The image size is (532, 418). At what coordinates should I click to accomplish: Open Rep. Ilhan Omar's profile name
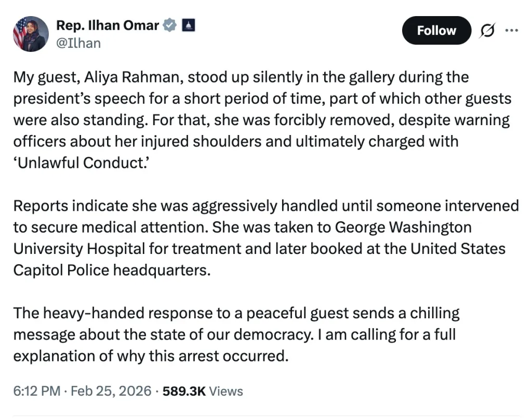tap(108, 25)
